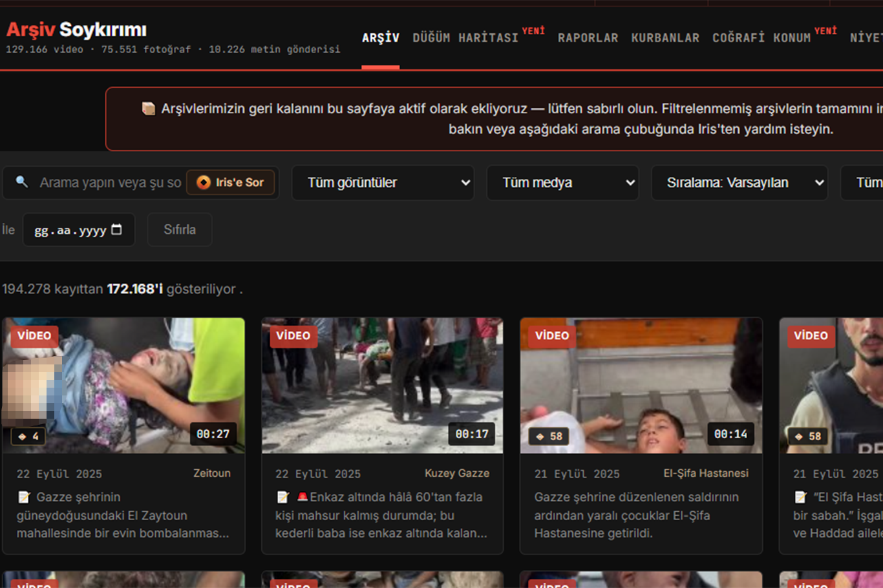
Task: Click the 58 badge on El-Şifa video
Action: (x=549, y=436)
